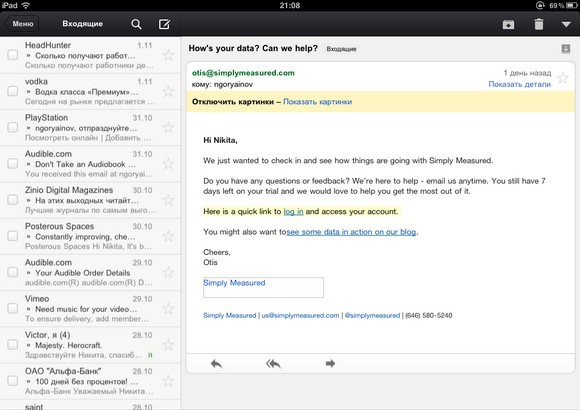Open the Меню back button
The width and height of the screenshot is (580, 410).
21,24
